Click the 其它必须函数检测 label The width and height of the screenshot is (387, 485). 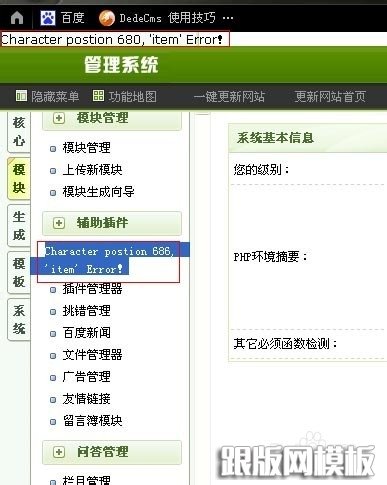285,343
